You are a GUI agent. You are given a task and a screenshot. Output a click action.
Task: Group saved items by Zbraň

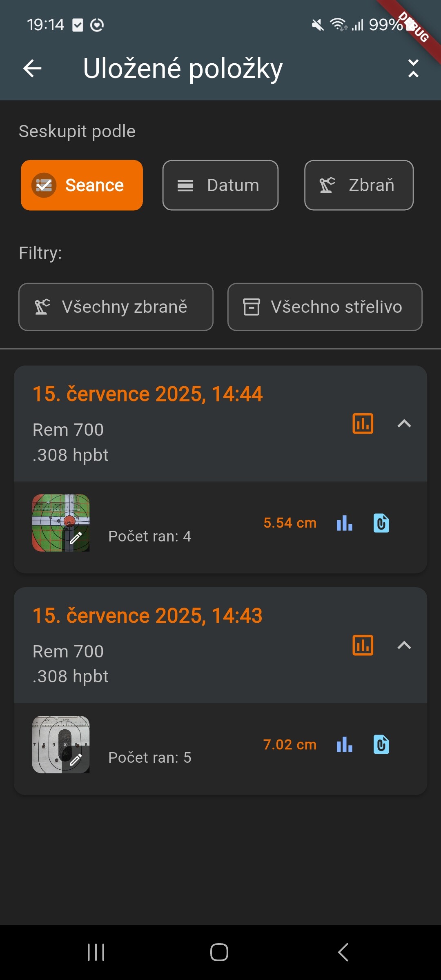(x=359, y=185)
